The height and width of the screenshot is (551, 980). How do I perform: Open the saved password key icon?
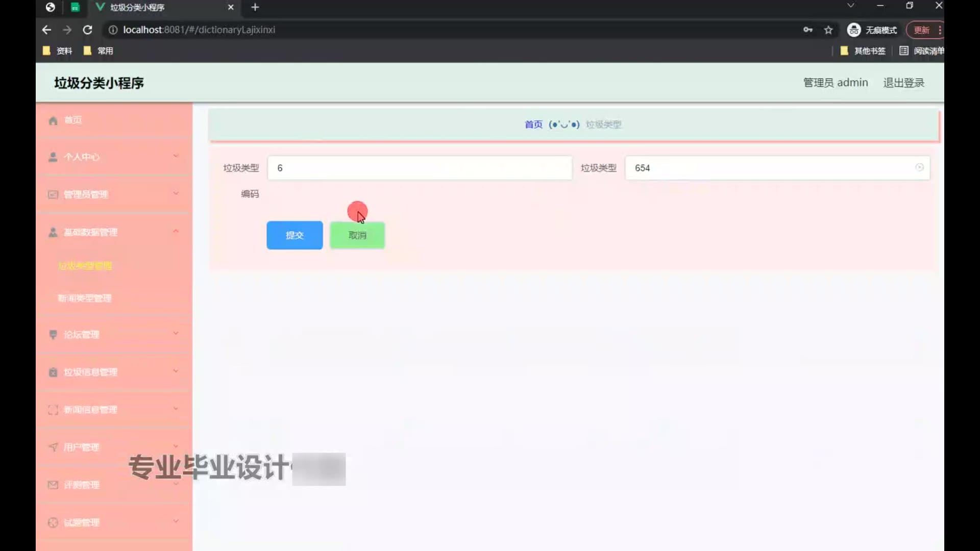pos(808,30)
